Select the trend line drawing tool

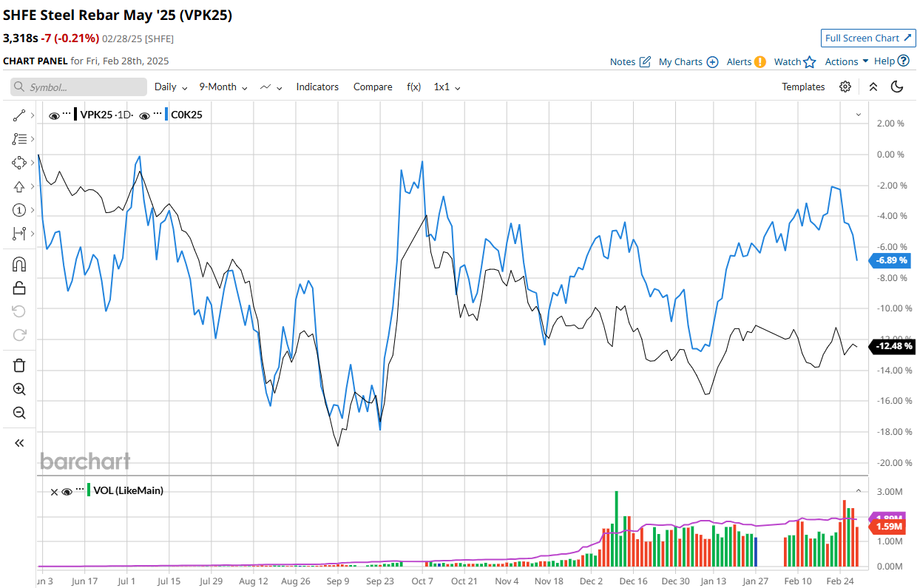(x=19, y=115)
